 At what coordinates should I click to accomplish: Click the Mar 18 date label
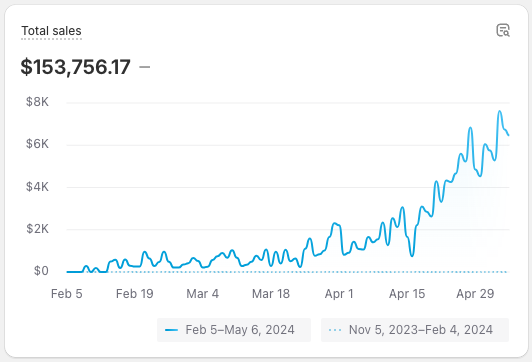coord(271,294)
